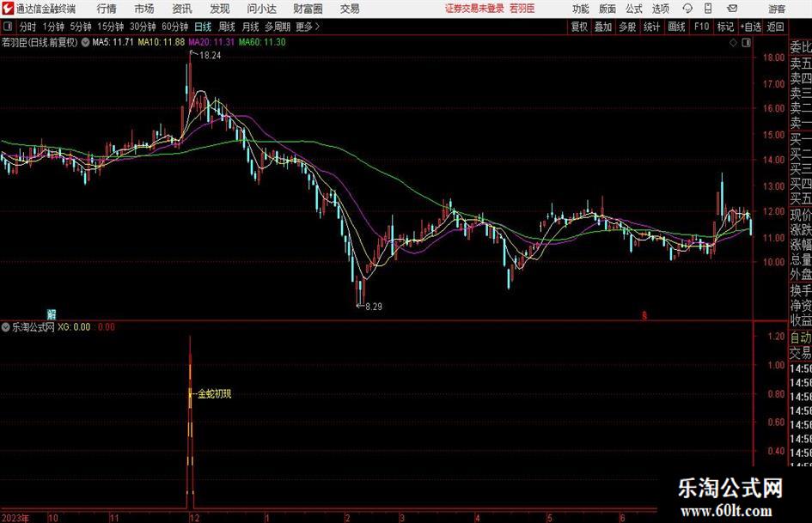Click the 18.24 high price label

tap(211, 56)
